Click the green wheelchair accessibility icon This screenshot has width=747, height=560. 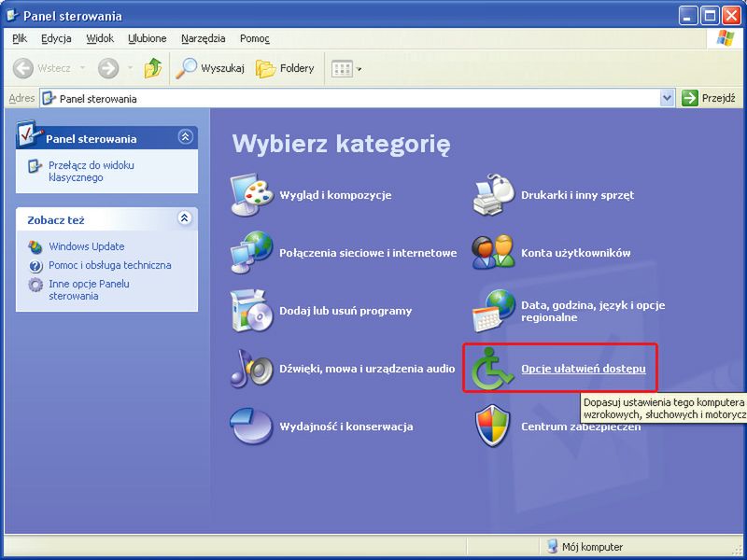[x=493, y=368]
